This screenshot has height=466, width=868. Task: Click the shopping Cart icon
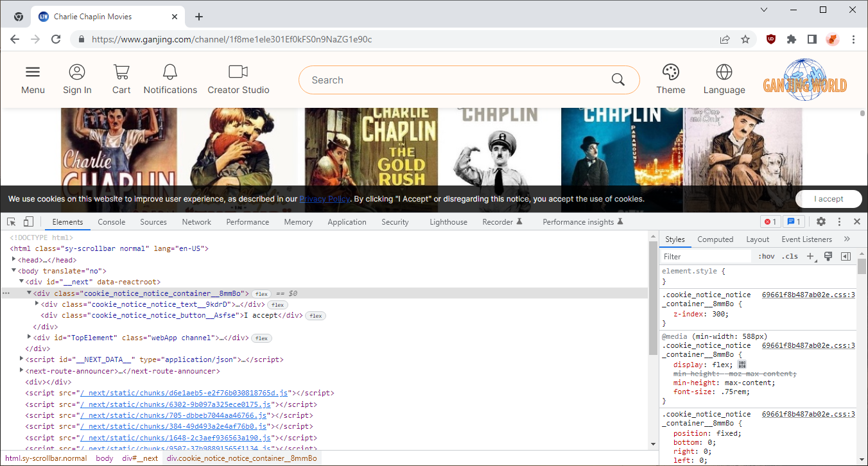121,73
